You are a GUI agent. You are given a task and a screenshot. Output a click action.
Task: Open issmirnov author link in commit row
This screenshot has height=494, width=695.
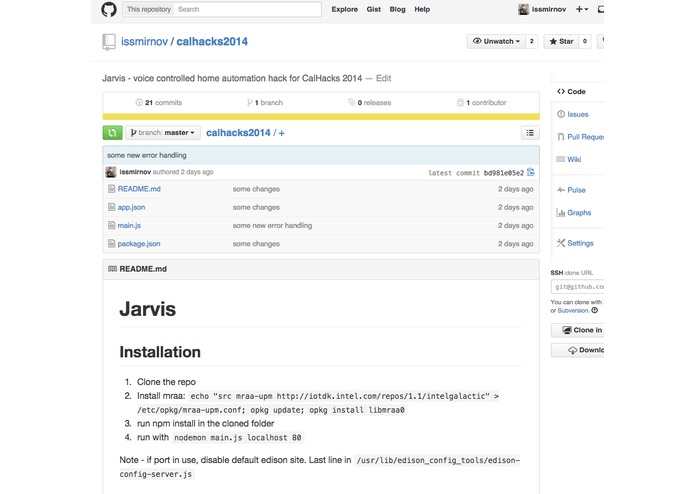point(135,172)
